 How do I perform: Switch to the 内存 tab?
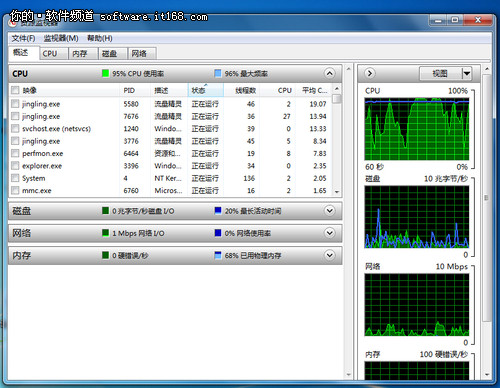83,54
